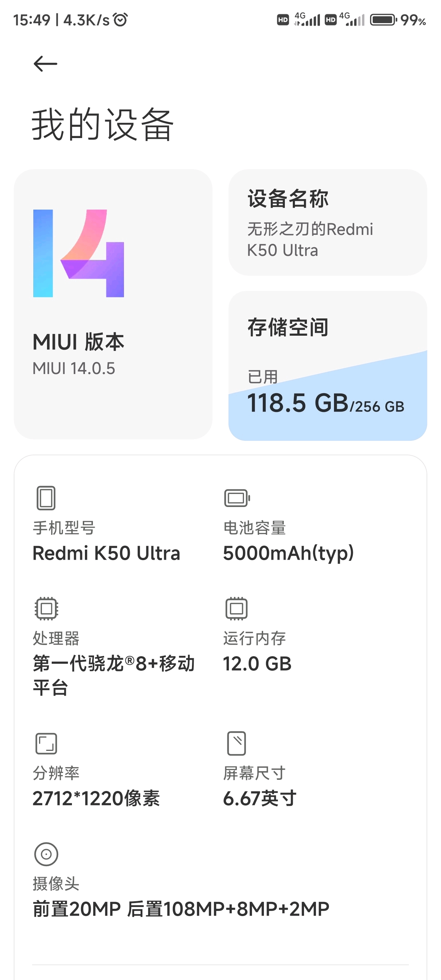Tap the screen size icon

click(x=236, y=743)
